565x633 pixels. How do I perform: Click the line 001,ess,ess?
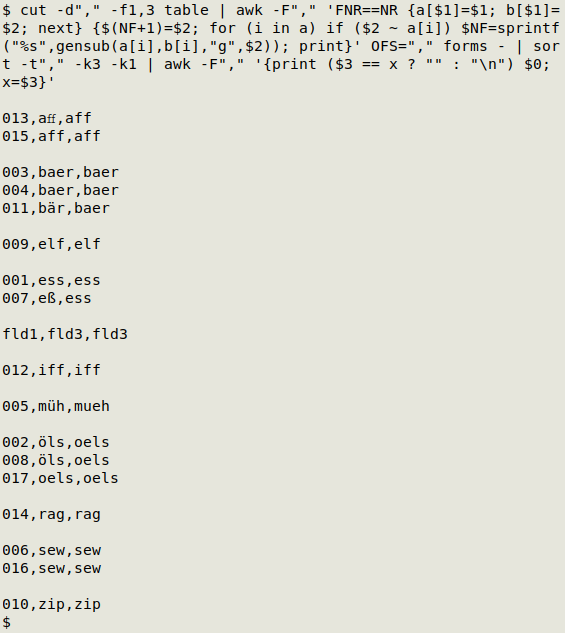click(x=51, y=280)
